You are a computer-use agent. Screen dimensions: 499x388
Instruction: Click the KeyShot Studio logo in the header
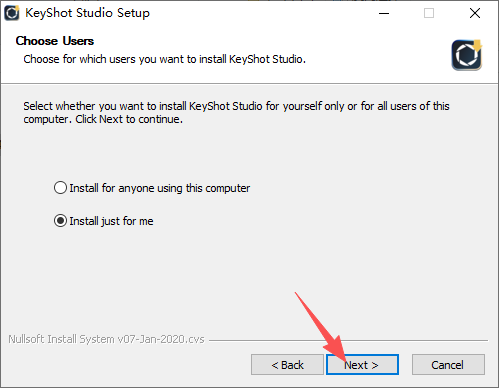point(467,55)
